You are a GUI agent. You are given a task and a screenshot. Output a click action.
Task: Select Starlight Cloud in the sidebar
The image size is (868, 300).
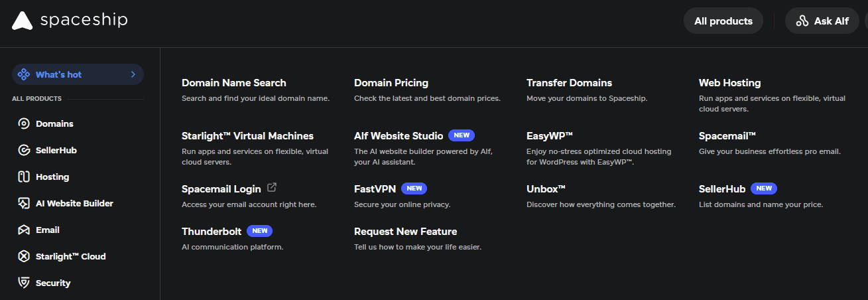(x=71, y=256)
